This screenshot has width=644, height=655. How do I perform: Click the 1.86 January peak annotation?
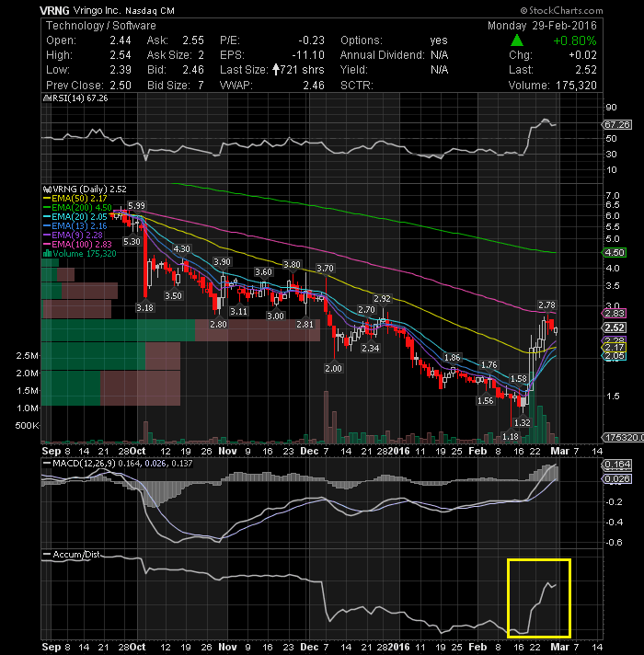tap(453, 358)
